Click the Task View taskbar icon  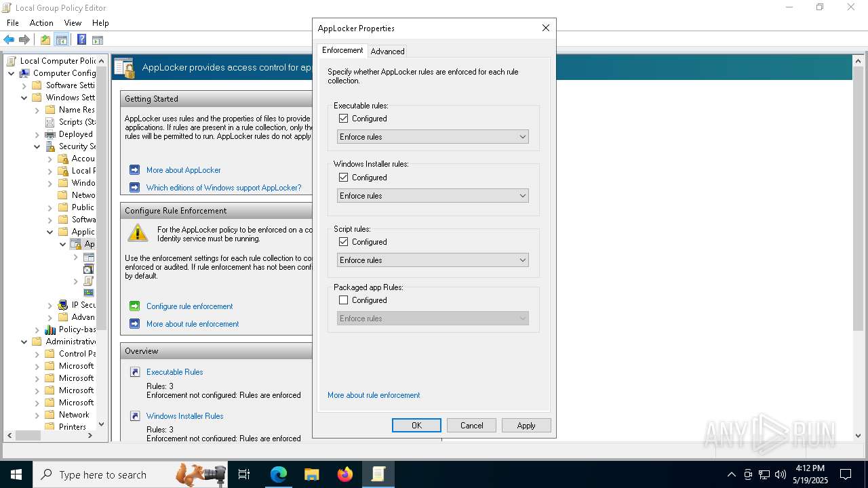point(244,474)
